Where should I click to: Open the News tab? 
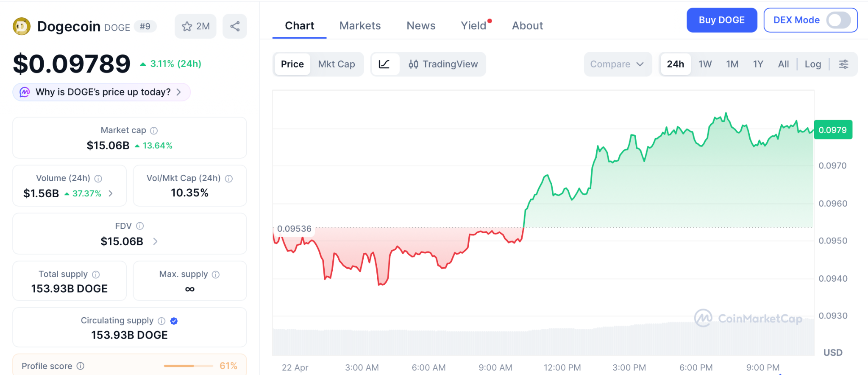[420, 26]
